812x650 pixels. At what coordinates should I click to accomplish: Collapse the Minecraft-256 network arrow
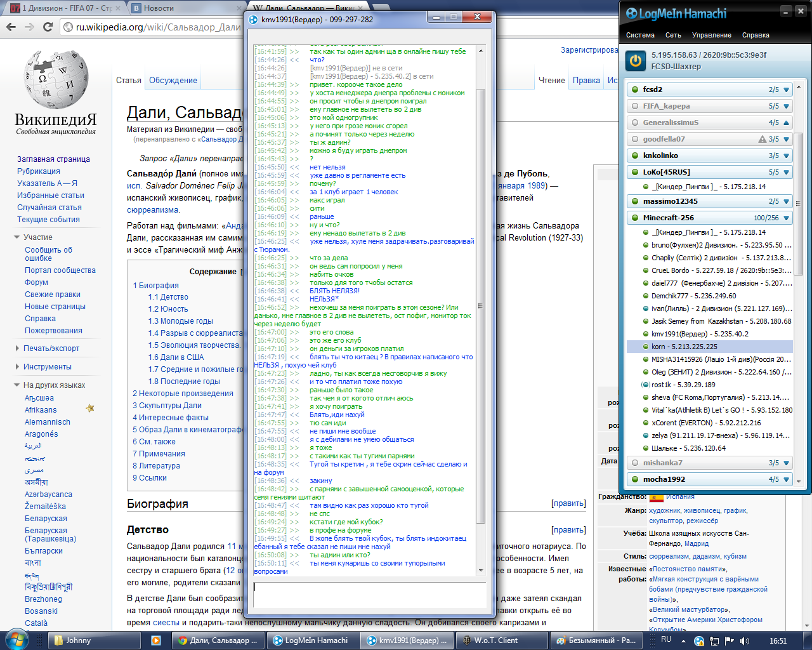(787, 218)
